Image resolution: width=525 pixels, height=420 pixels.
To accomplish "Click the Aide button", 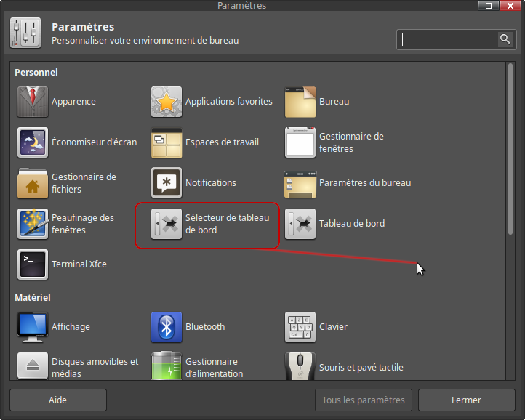I will click(x=57, y=400).
